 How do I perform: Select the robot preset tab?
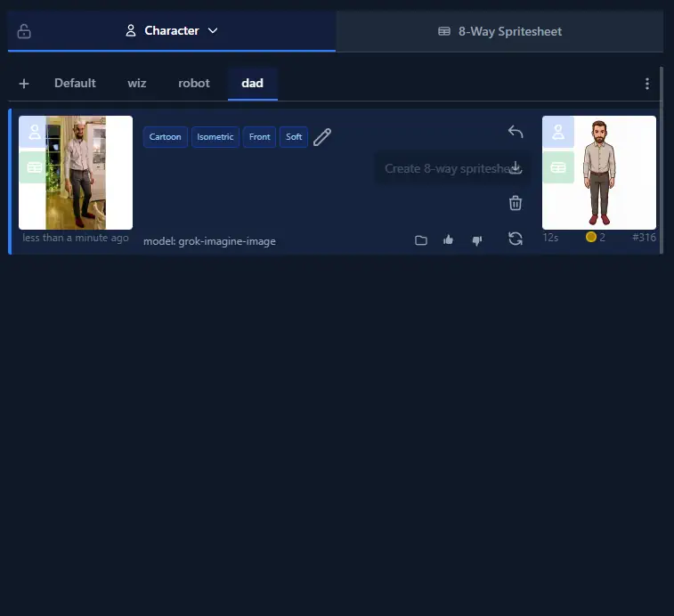[194, 84]
